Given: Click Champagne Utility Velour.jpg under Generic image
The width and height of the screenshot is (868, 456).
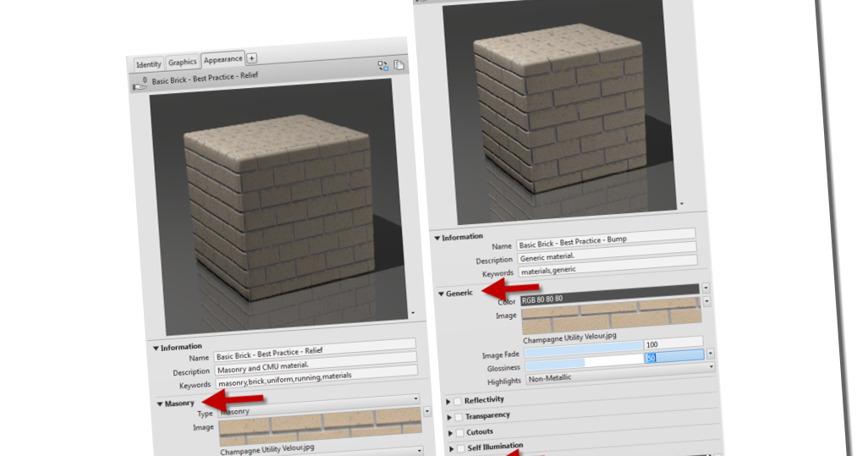Looking at the screenshot, I should pos(569,337).
